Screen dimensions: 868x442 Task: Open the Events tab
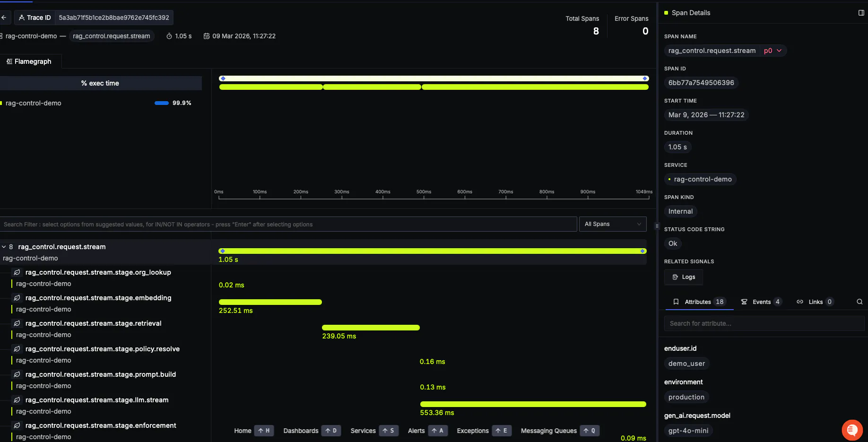click(x=761, y=302)
